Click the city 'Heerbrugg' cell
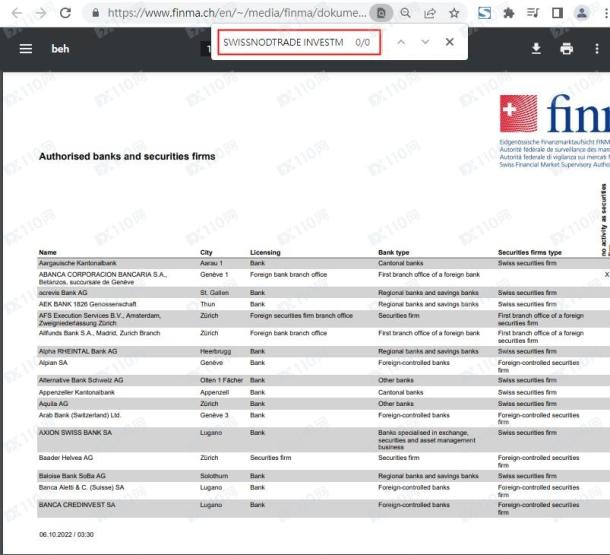 (216, 351)
